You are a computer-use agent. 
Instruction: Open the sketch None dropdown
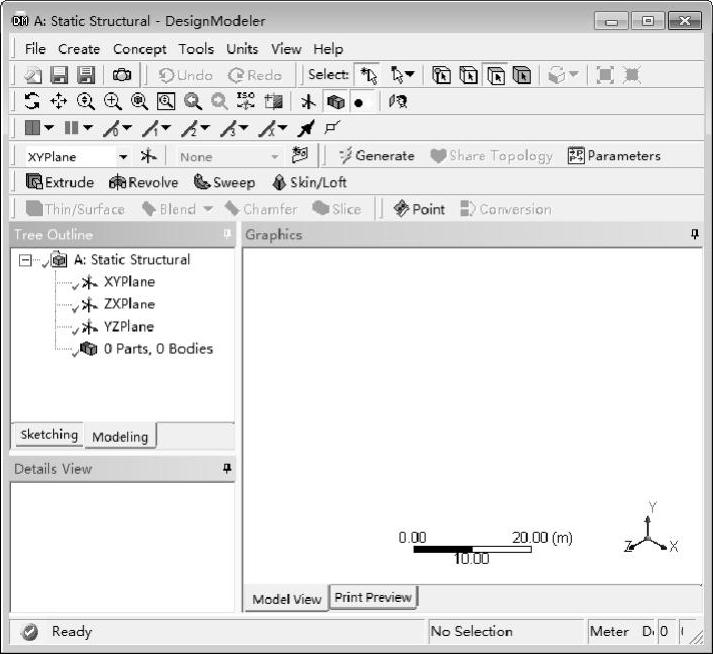[275, 157]
